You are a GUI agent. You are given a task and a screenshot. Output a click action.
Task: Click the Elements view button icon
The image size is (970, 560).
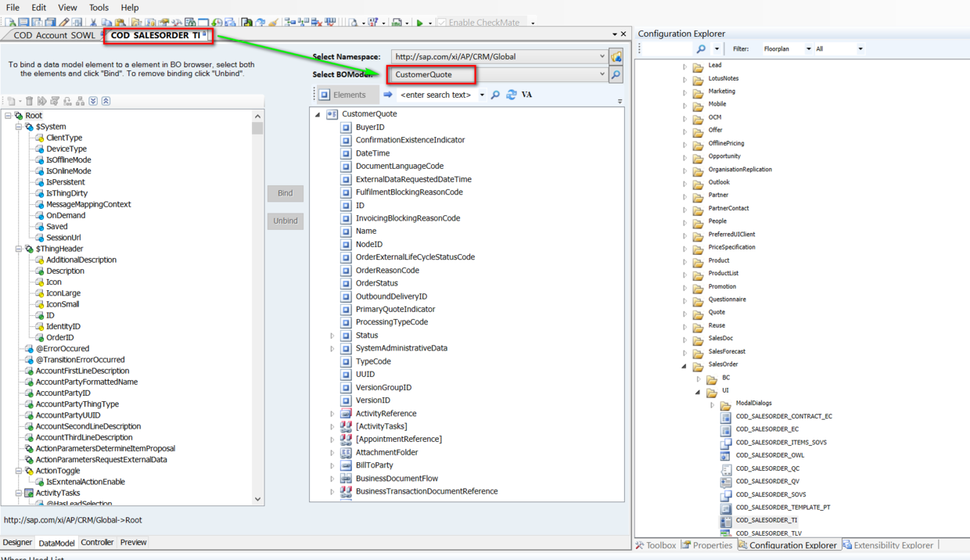325,95
